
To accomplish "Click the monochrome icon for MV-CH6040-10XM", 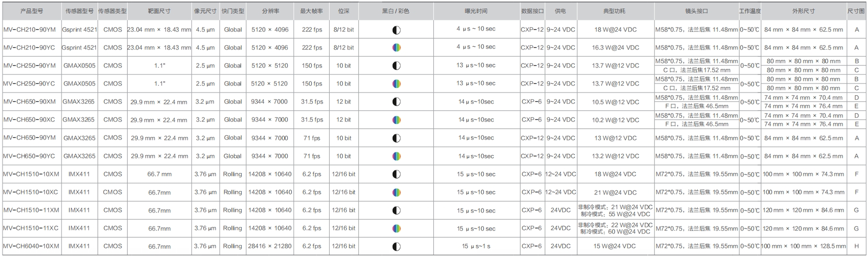I will tap(396, 246).
